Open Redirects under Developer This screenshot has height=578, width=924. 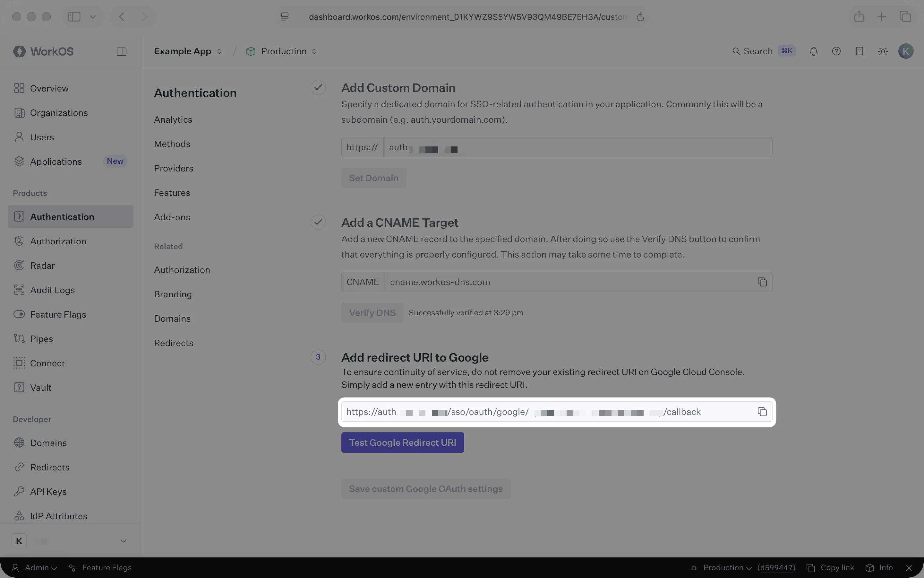click(71, 467)
